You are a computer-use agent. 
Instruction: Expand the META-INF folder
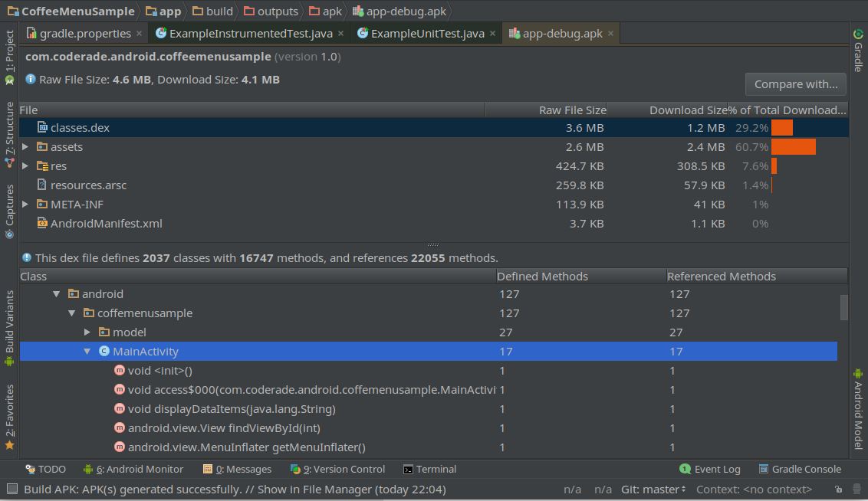[x=25, y=204]
